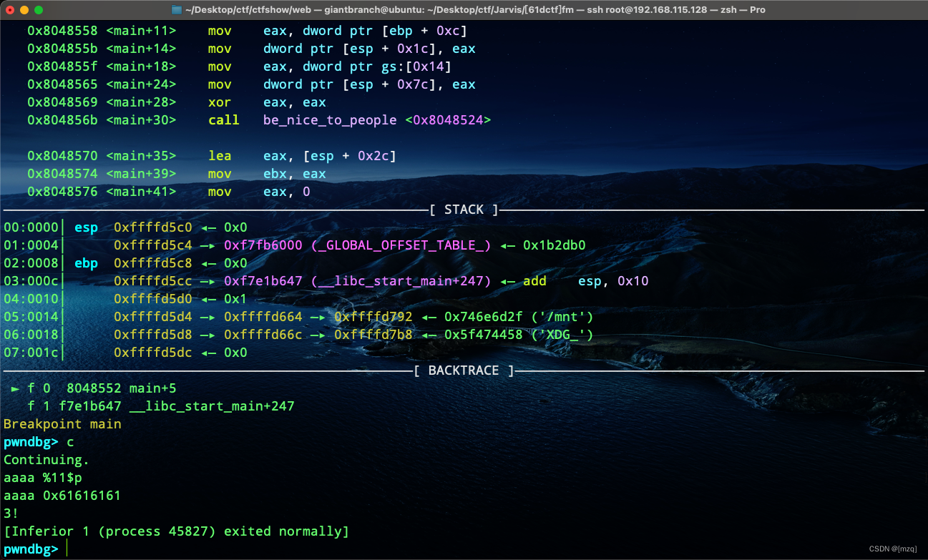Click the 0xffffd66c pointer in stack
Viewport: 928px width, 560px height.
263,335
